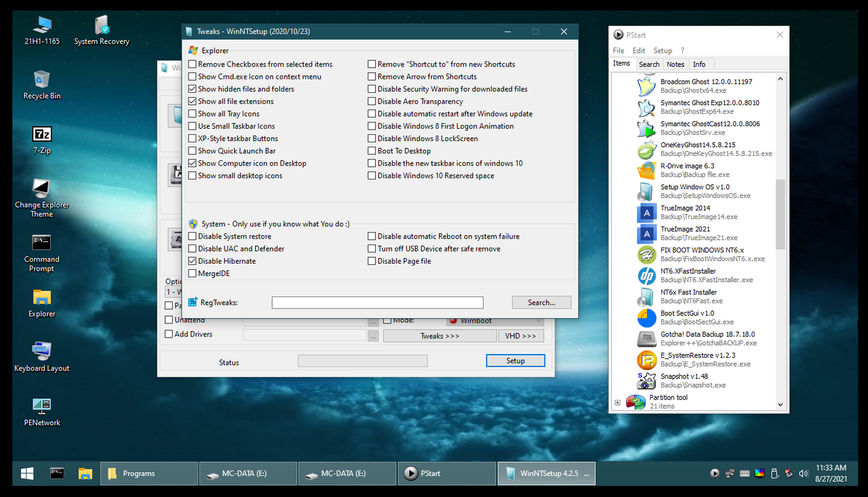
Task: Open the Keyboard Layout desktop icon
Action: click(42, 357)
